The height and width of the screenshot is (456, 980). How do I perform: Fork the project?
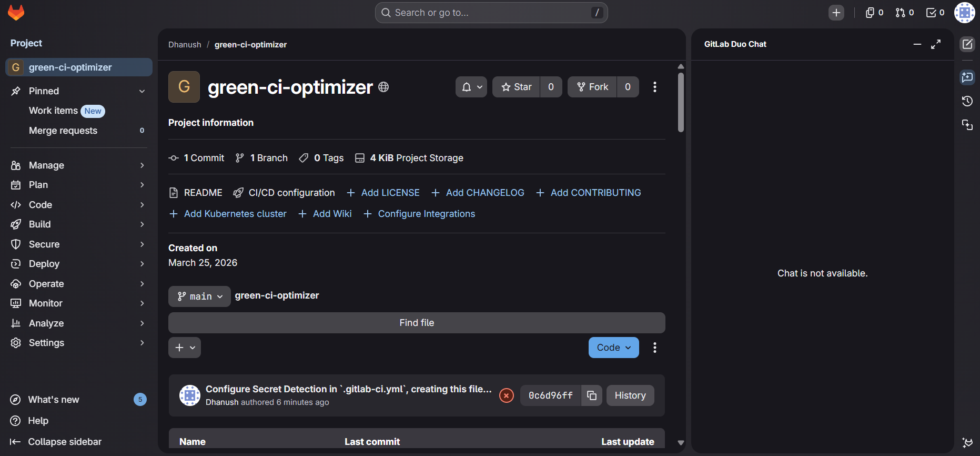(592, 87)
